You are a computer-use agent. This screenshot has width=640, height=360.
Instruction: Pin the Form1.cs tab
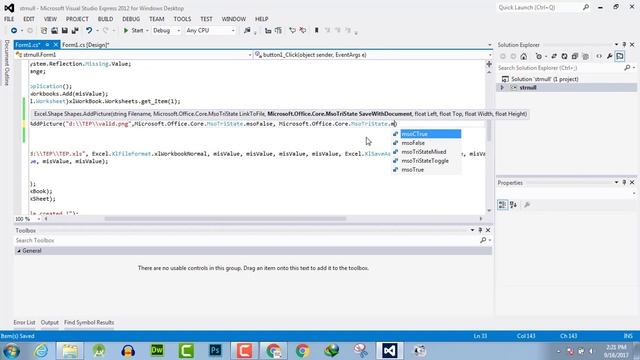47,45
